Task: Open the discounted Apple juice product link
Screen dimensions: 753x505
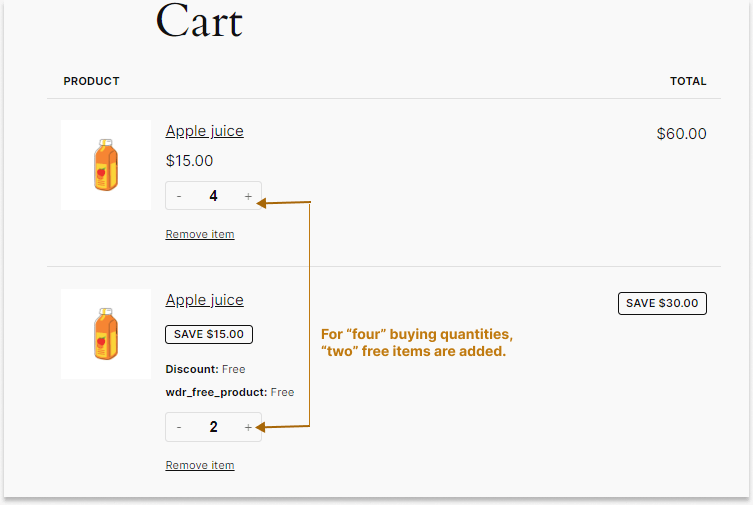Action: [x=205, y=300]
